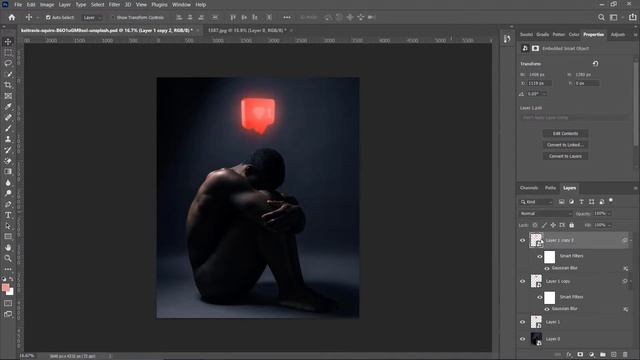Toggle Show Transform Controls checkbox
The image size is (640, 360).
tap(113, 18)
